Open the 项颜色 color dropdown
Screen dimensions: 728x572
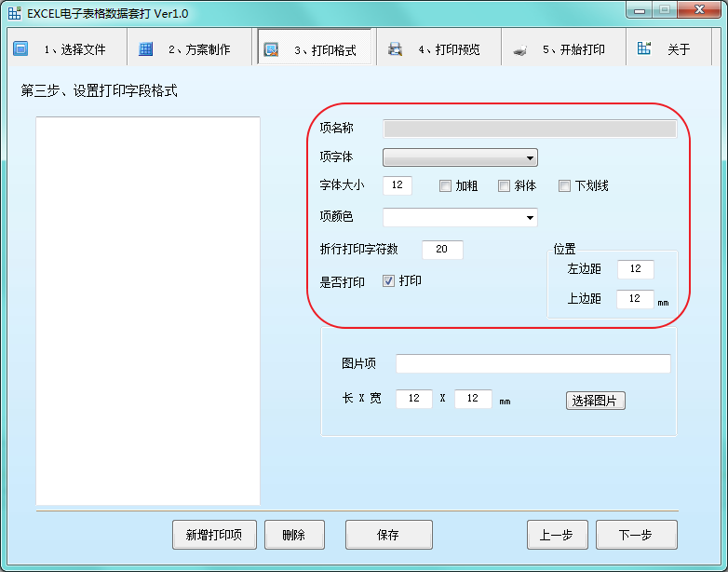pos(460,217)
